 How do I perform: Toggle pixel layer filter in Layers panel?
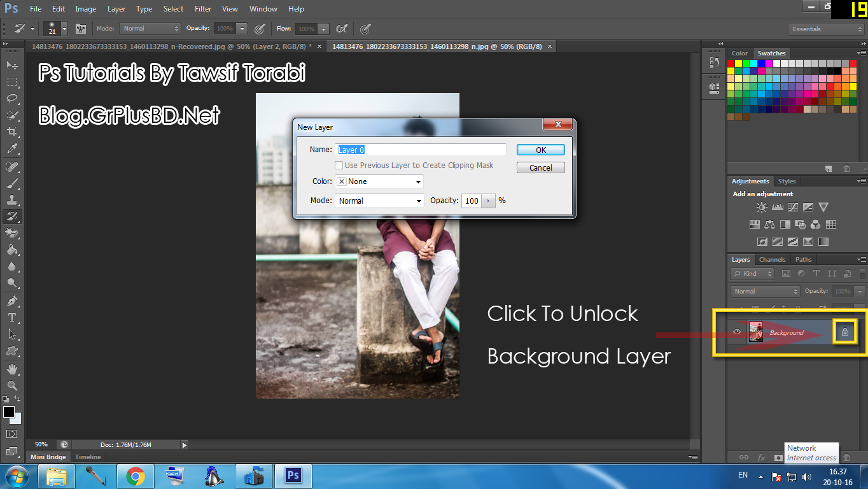786,274
